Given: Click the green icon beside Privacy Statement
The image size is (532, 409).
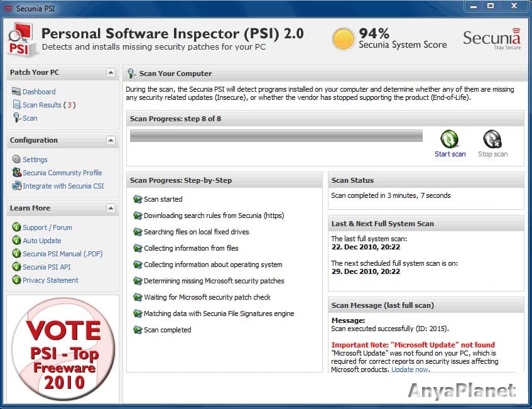Looking at the screenshot, I should pos(16,280).
